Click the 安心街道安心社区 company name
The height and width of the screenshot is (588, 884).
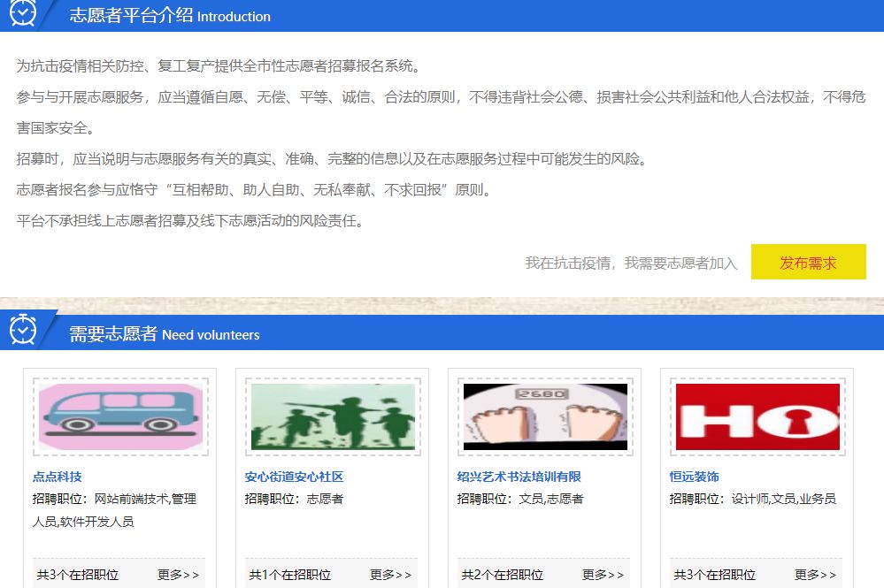click(x=295, y=476)
